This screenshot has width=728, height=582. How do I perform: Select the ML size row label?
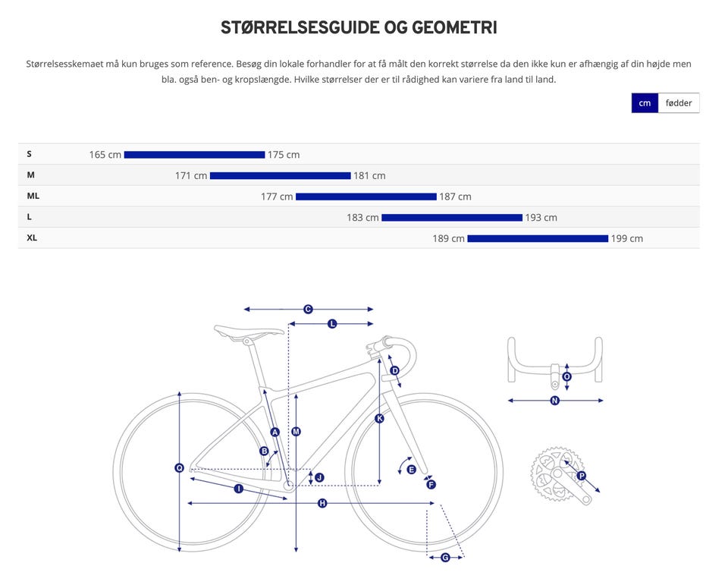pyautogui.click(x=33, y=196)
